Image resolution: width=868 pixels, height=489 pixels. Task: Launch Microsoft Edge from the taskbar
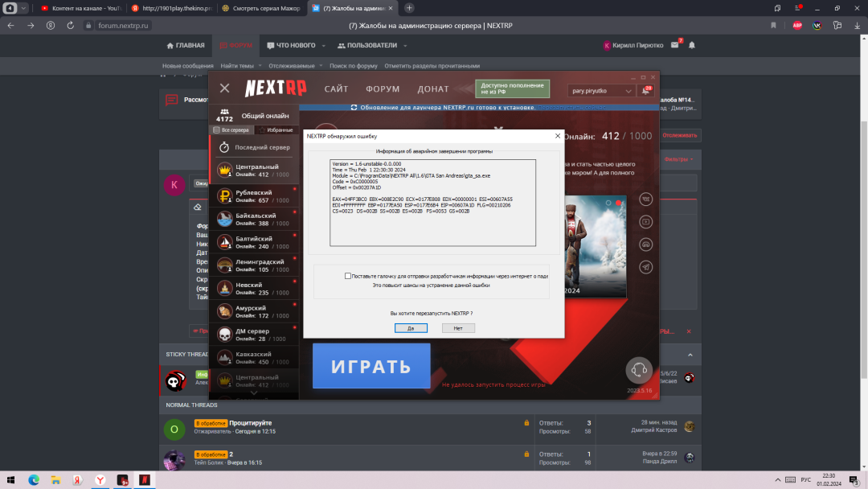pyautogui.click(x=34, y=480)
